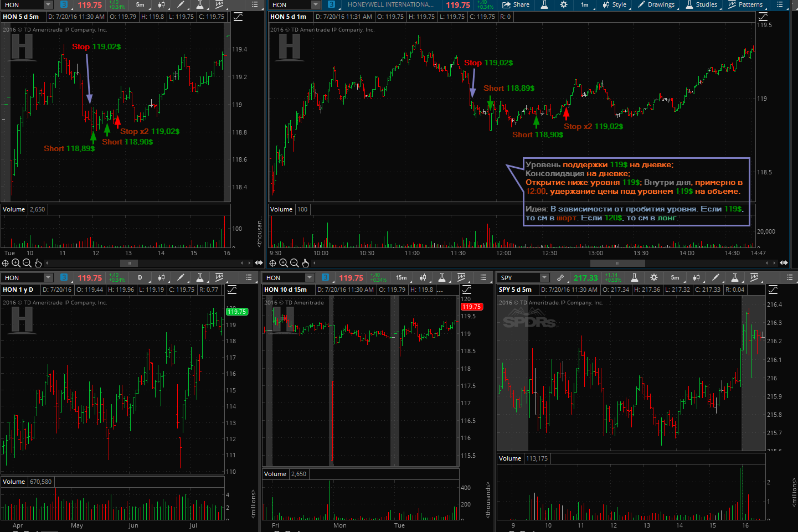The width and height of the screenshot is (798, 532).
Task: Open list menu in HON 15m panel
Action: coord(483,277)
